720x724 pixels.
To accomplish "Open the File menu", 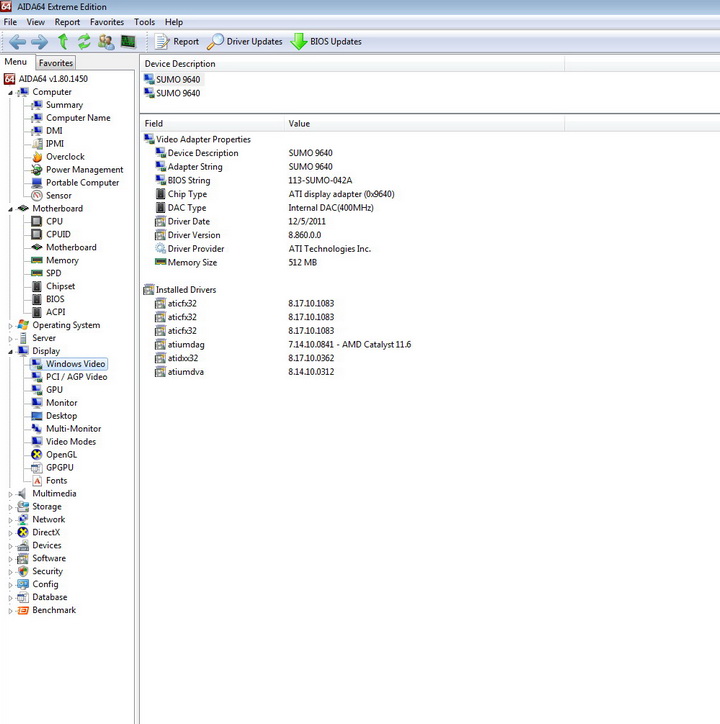I will [10, 22].
